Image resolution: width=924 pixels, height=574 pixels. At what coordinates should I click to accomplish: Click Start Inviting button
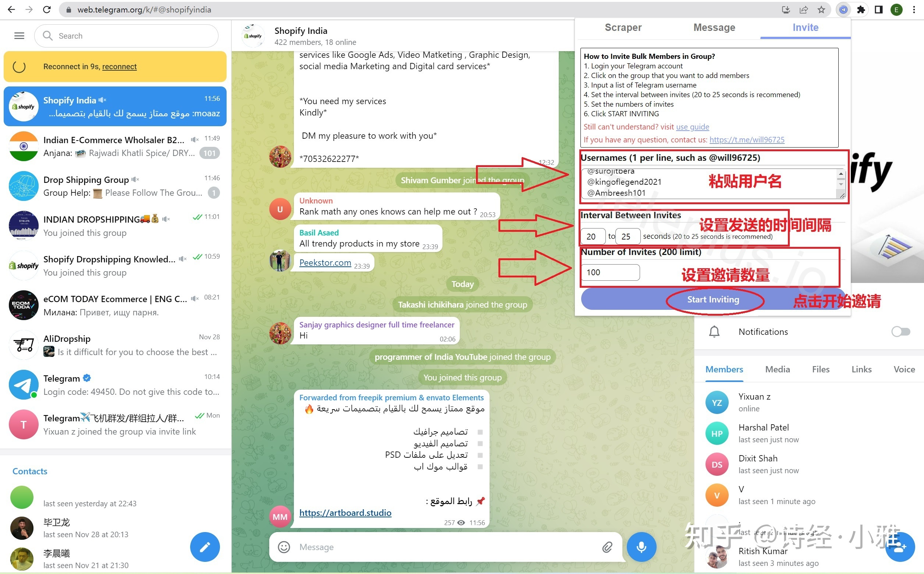(x=712, y=299)
